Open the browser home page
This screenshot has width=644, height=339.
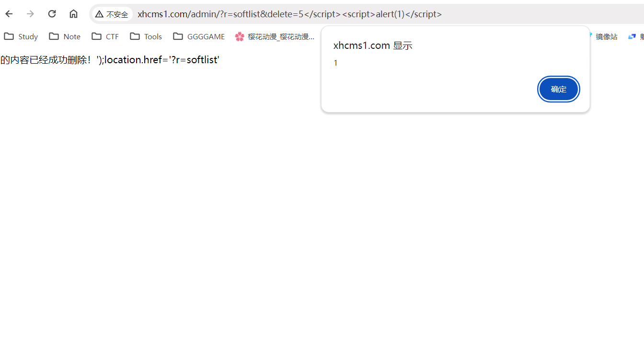[73, 14]
